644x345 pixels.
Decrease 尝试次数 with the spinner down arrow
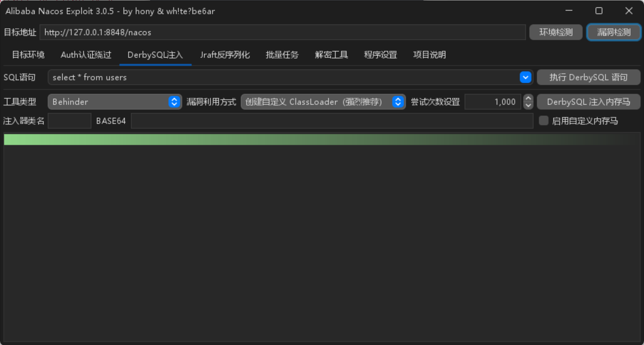[x=528, y=105]
